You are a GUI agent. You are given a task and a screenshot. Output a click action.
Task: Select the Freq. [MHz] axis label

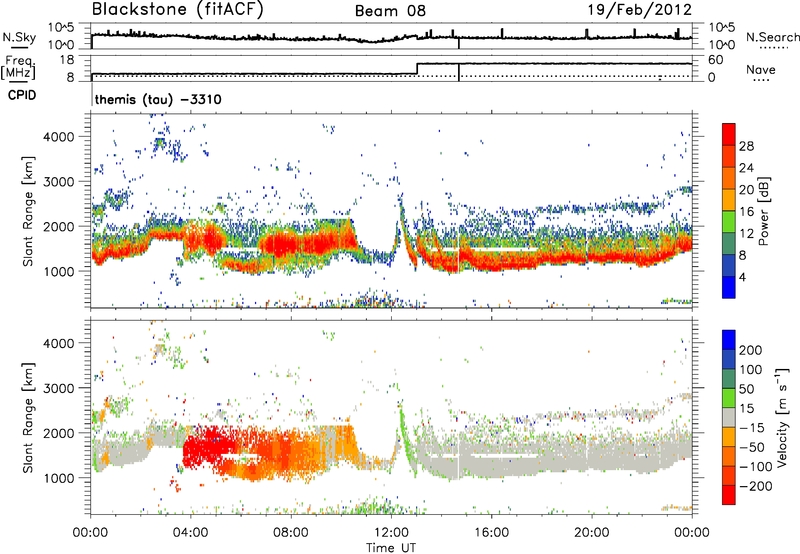[19, 67]
